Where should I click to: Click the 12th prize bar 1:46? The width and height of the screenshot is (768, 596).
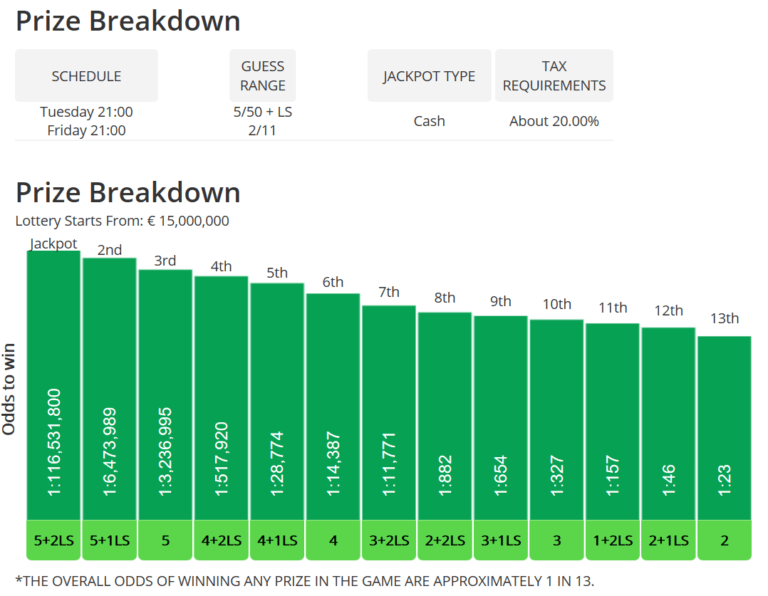pyautogui.click(x=668, y=424)
